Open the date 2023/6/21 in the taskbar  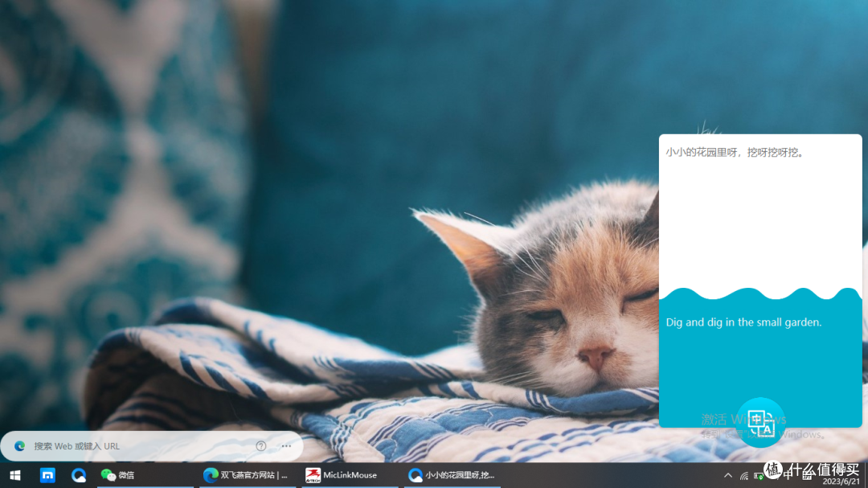(841, 482)
